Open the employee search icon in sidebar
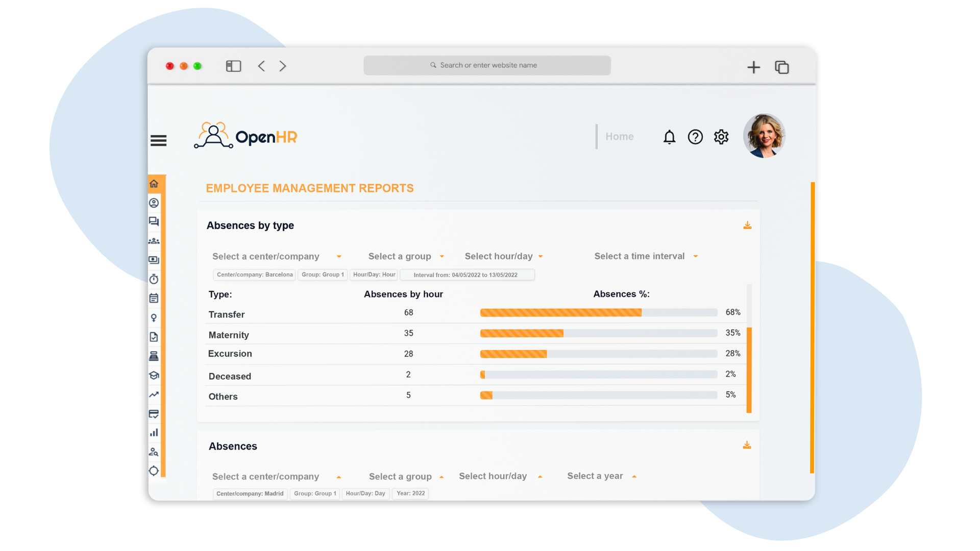This screenshot has width=980, height=551. 154,452
